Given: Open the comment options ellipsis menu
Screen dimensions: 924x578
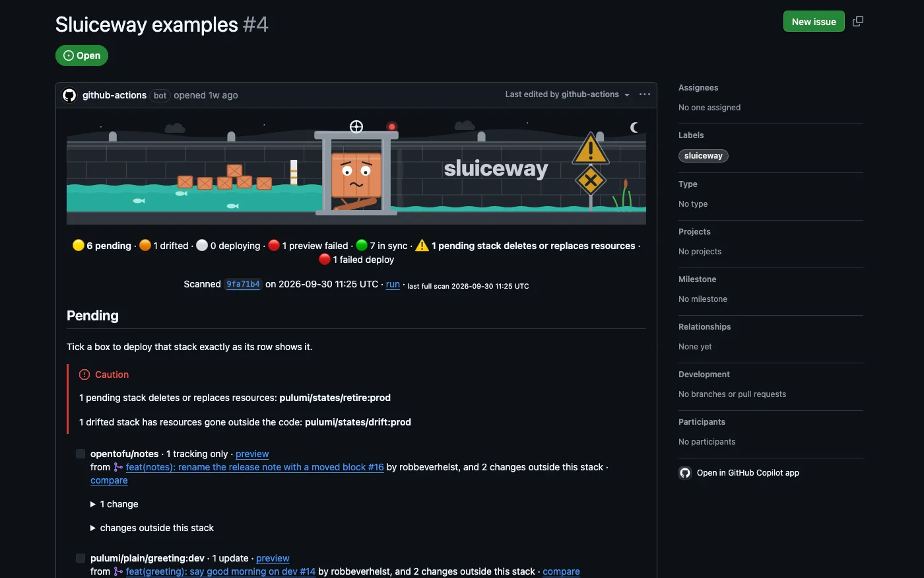Looking at the screenshot, I should click(645, 94).
